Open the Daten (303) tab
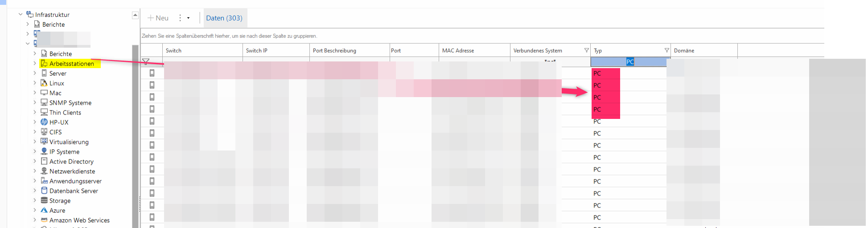The width and height of the screenshot is (868, 228). click(224, 18)
